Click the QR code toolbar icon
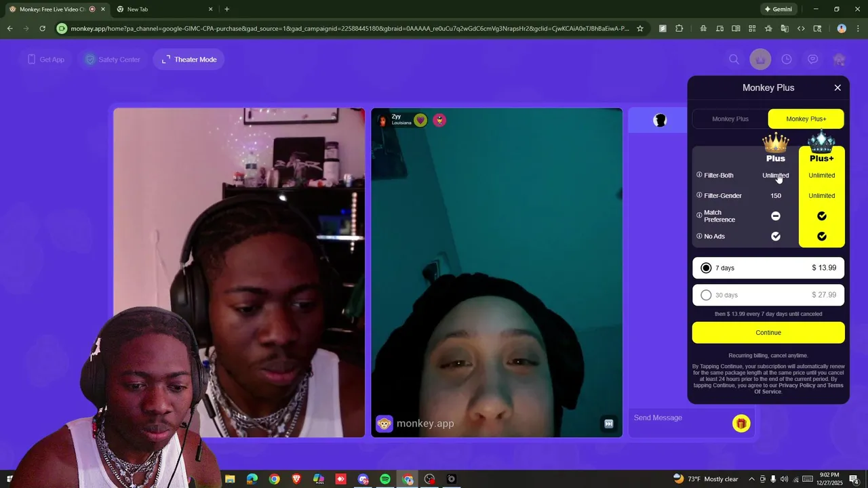868x488 pixels. tap(752, 28)
